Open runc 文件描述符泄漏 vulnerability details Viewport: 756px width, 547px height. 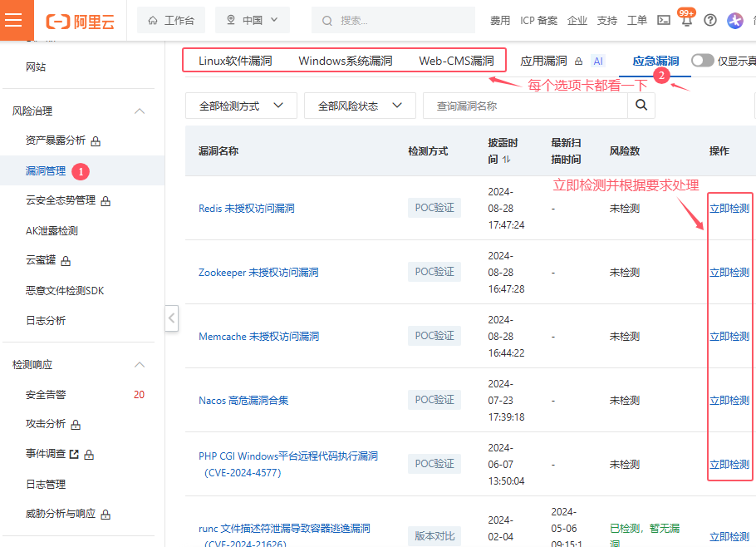coord(284,535)
